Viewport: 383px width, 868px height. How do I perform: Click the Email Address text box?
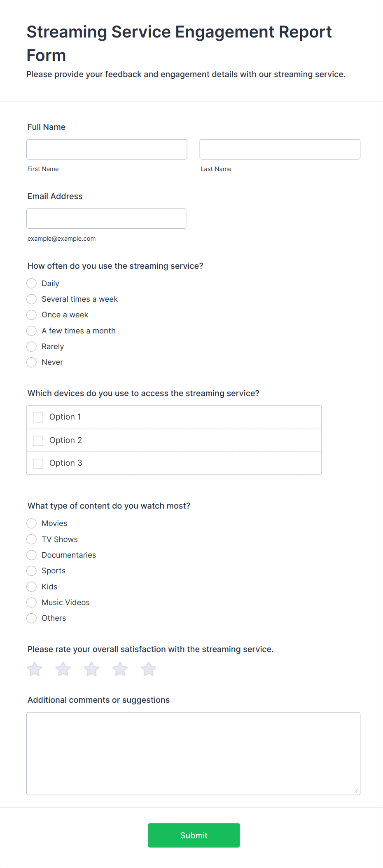tap(106, 218)
